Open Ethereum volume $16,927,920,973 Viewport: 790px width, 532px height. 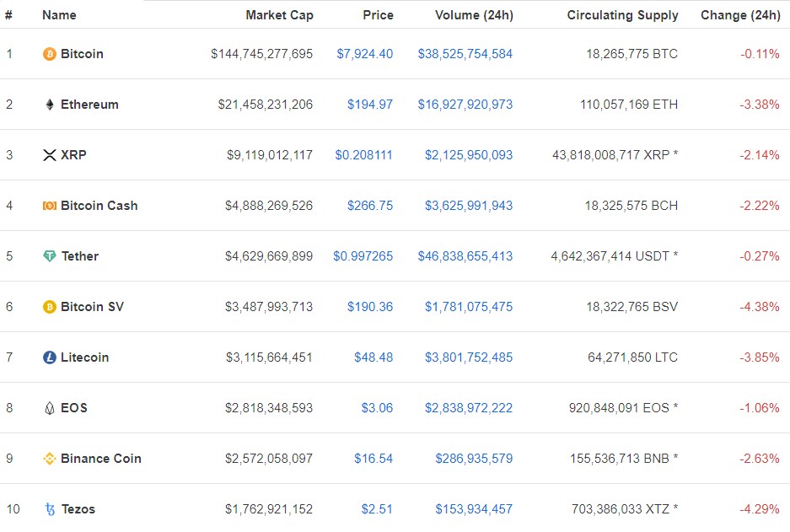coord(465,105)
